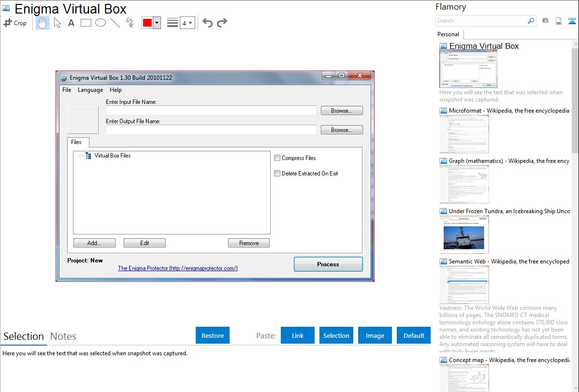The image size is (579, 392).
Task: Focus the Flamory Search field
Action: [481, 21]
